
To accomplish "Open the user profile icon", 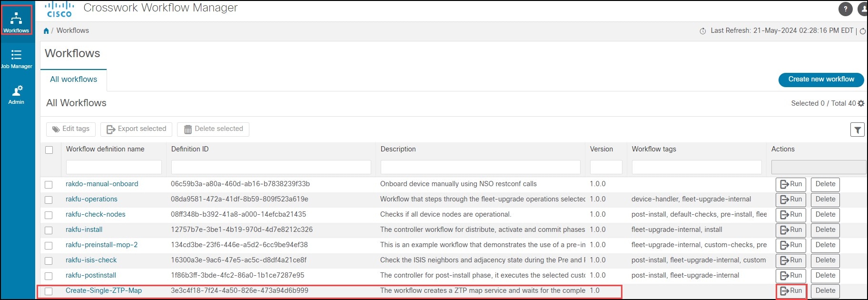I will 863,9.
